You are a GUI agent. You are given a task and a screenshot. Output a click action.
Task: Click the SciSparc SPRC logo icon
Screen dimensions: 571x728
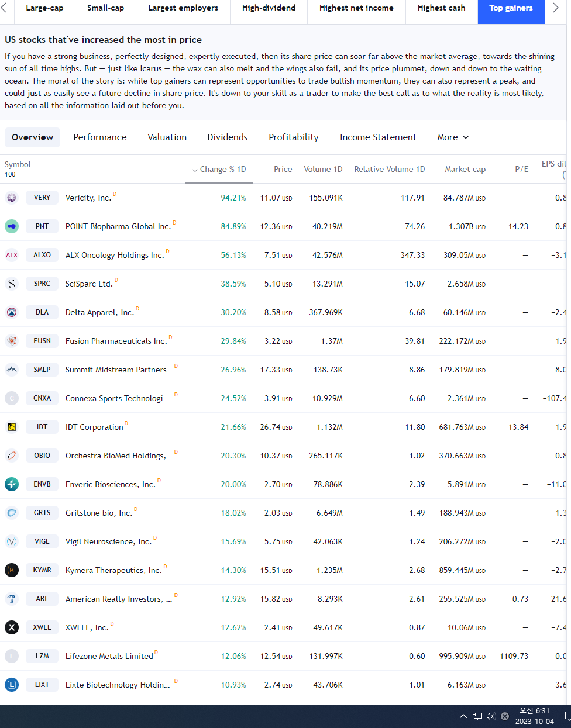tap(12, 284)
